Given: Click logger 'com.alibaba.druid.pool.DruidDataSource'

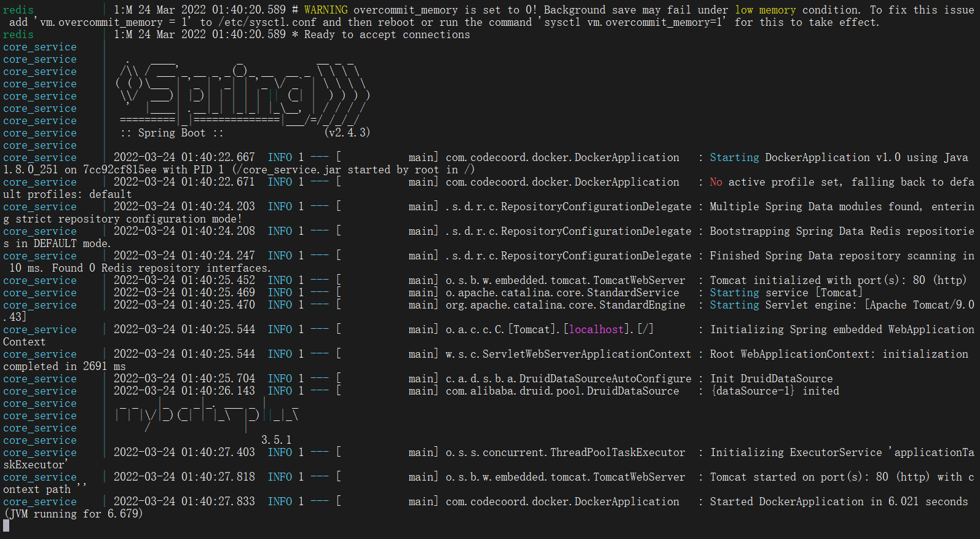Looking at the screenshot, I should pos(563,391).
